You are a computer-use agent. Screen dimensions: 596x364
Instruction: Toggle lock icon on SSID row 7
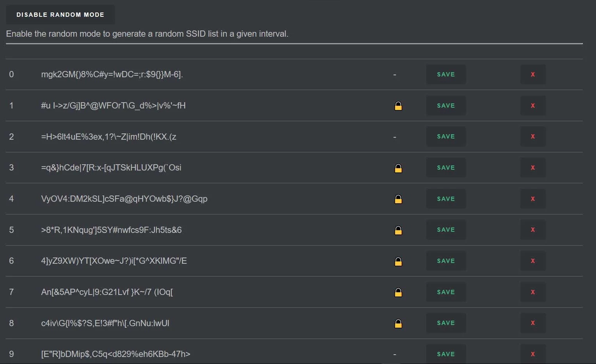(398, 292)
